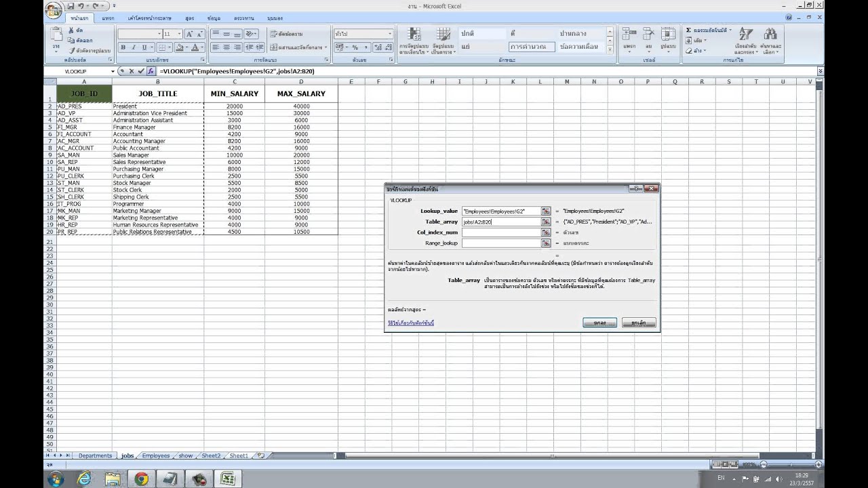
Task: Cancel formula entry with X icon
Action: [132, 71]
